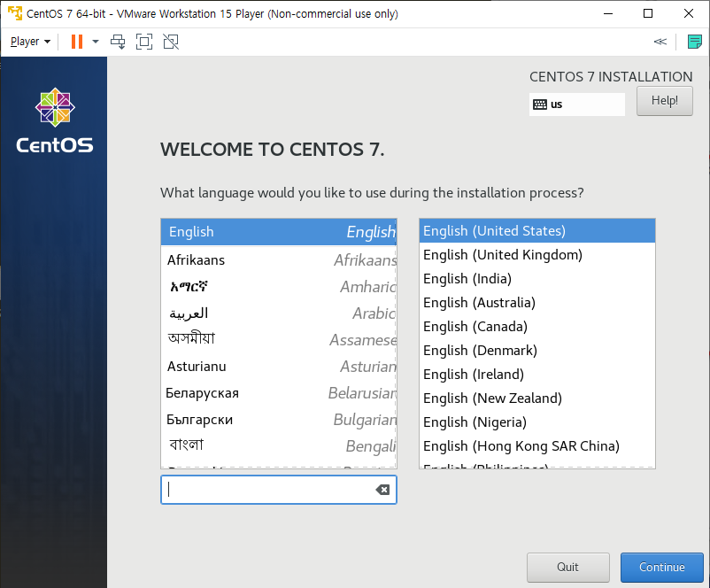Screen dimensions: 710x588
Task: Minimize the VMware Player window
Action: click(608, 13)
